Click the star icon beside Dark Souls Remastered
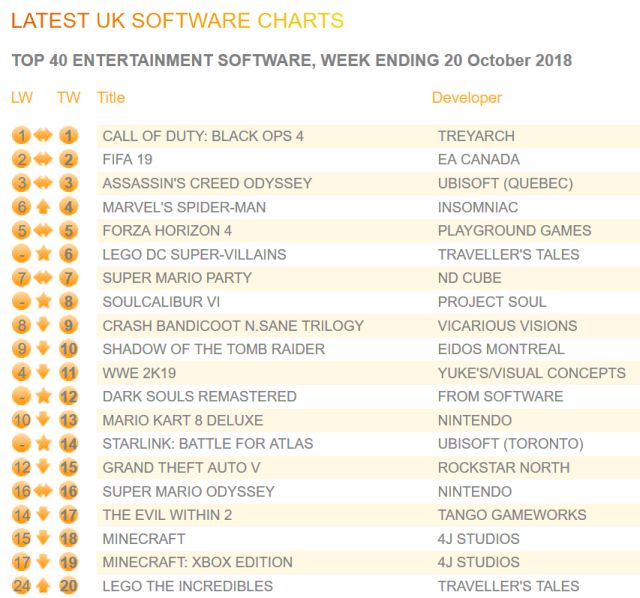 [x=44, y=397]
